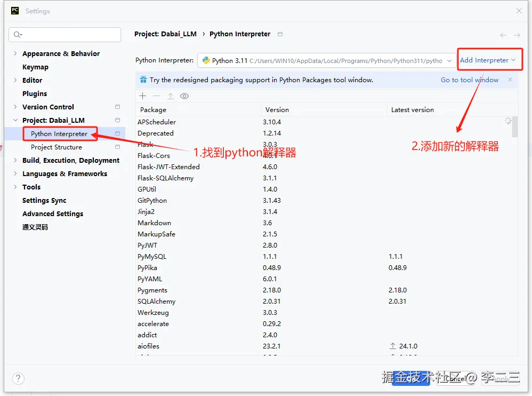
Task: Click the help question mark button
Action: [18, 378]
